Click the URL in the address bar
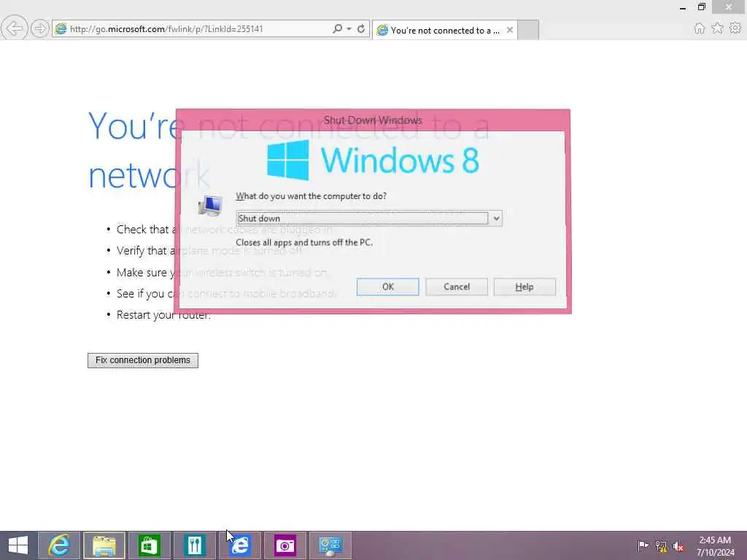747x560 pixels. 166,28
